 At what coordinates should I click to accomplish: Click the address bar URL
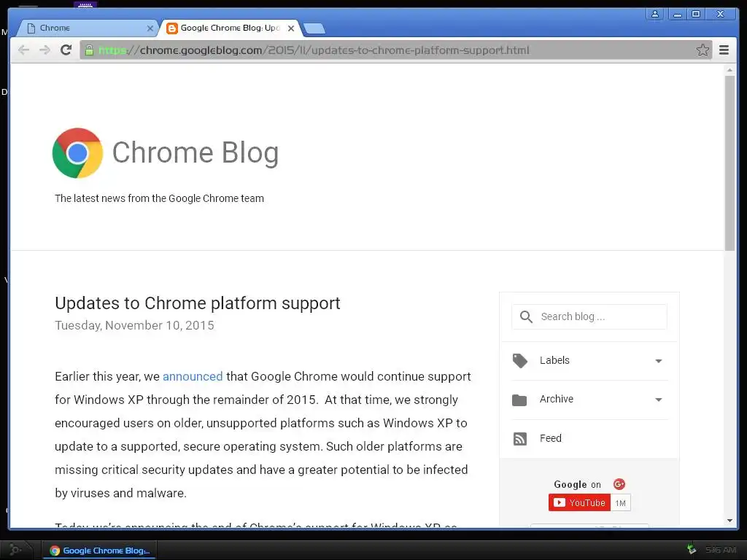coord(314,50)
